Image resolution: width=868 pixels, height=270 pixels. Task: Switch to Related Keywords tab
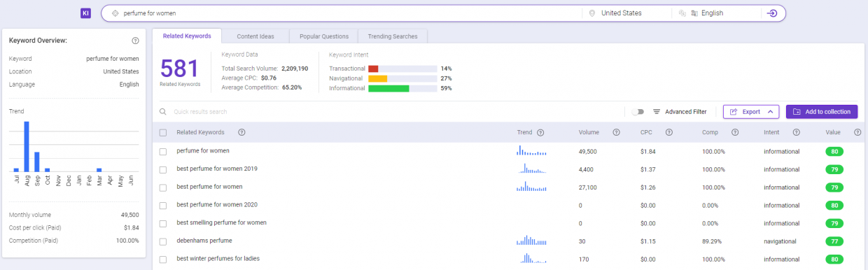pyautogui.click(x=186, y=36)
